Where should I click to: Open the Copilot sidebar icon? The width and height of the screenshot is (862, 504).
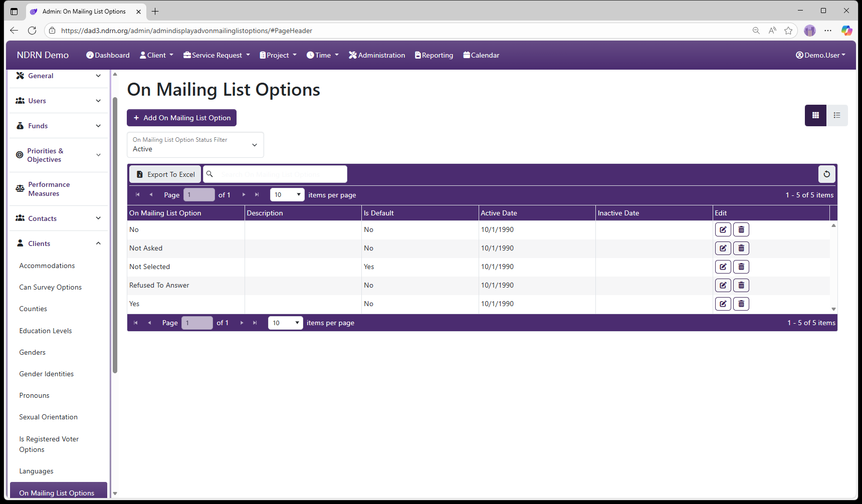(x=846, y=31)
